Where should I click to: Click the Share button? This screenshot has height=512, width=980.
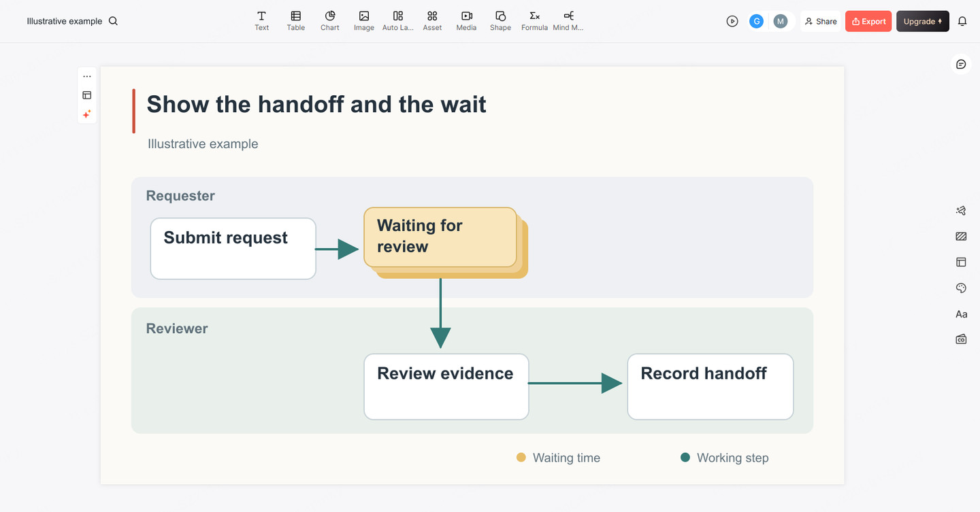821,21
